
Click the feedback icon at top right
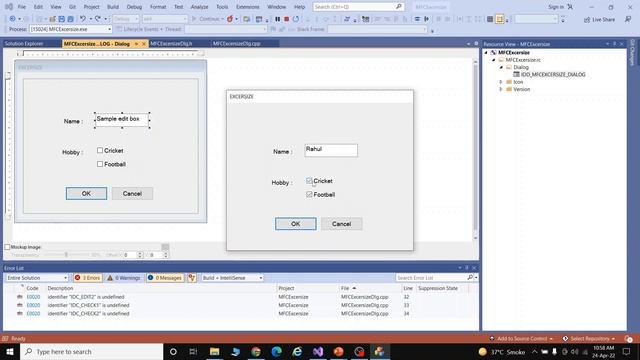628,19
